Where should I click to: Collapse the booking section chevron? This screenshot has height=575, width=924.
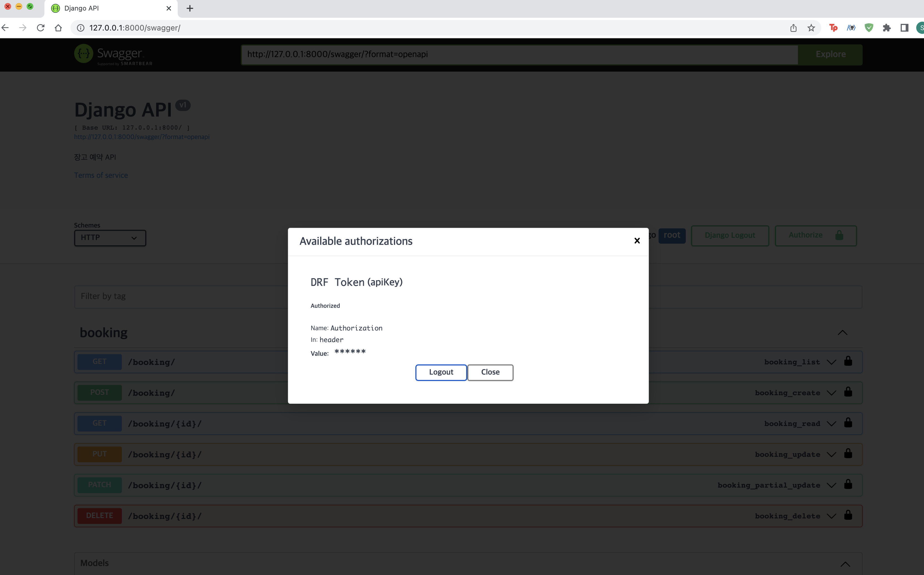click(842, 333)
